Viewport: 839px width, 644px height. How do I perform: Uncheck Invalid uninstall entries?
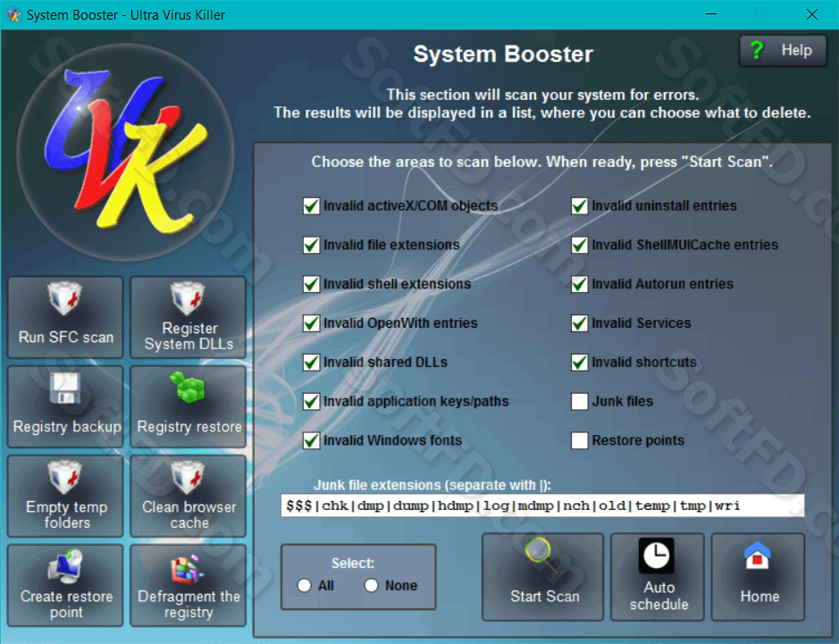[580, 206]
